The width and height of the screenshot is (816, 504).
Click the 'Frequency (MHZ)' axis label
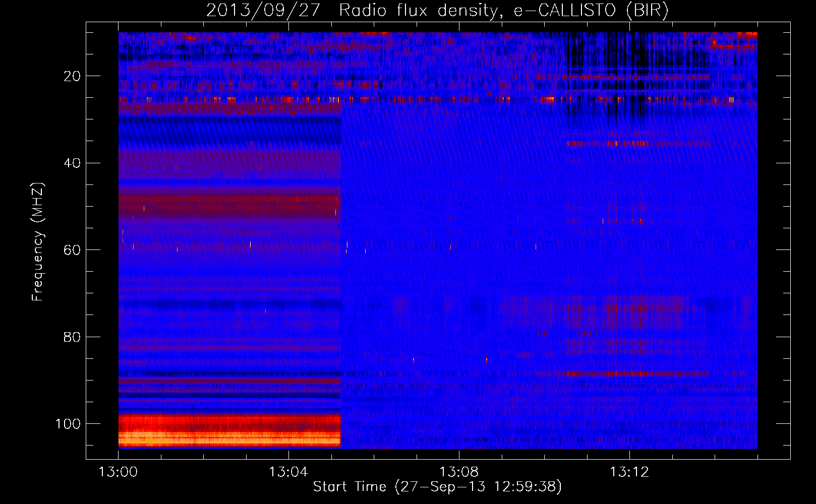(38, 242)
